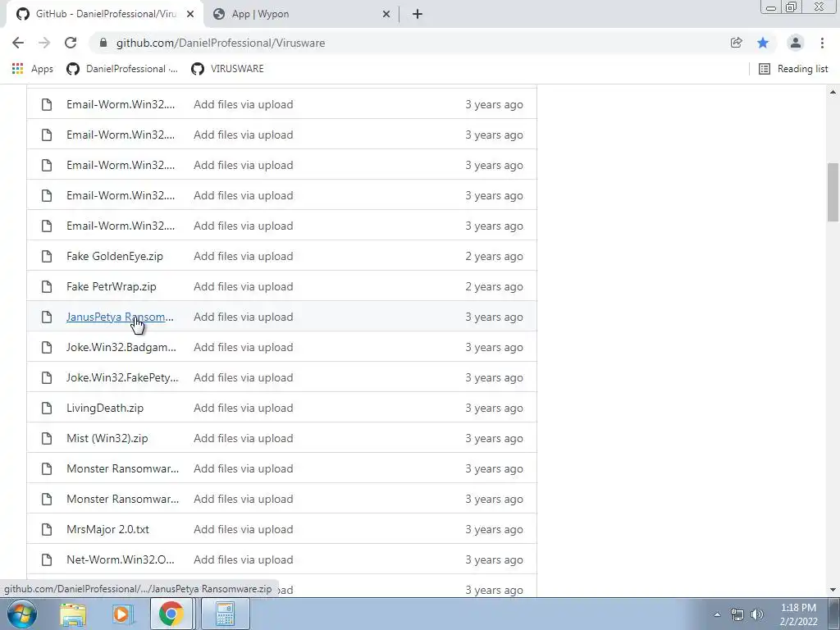This screenshot has width=840, height=630.
Task: Show hidden tray icons arrow
Action: (717, 614)
